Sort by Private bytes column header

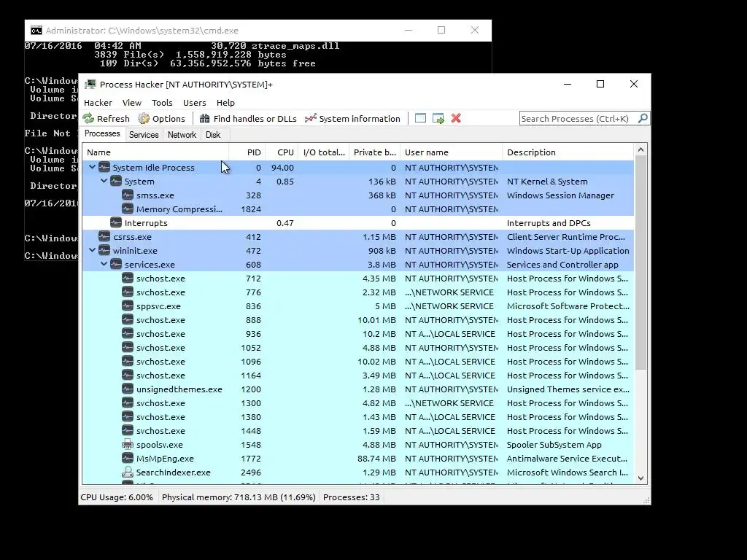point(375,152)
